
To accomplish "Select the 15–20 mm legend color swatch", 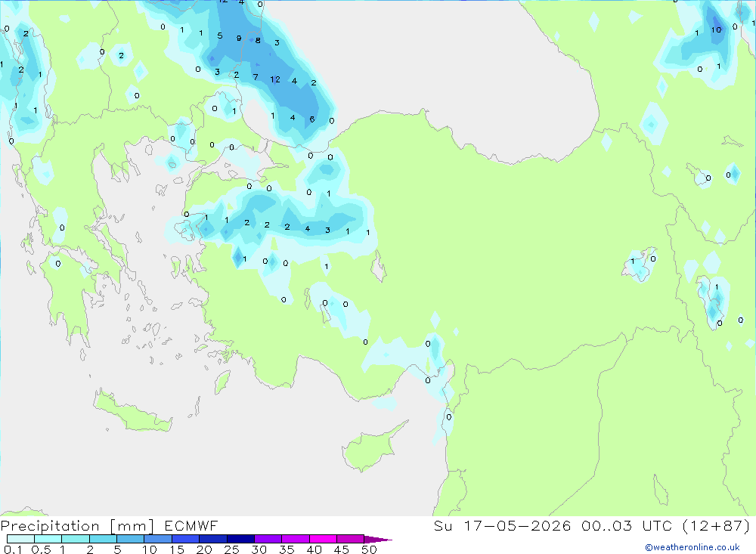I will pyautogui.click(x=186, y=539).
